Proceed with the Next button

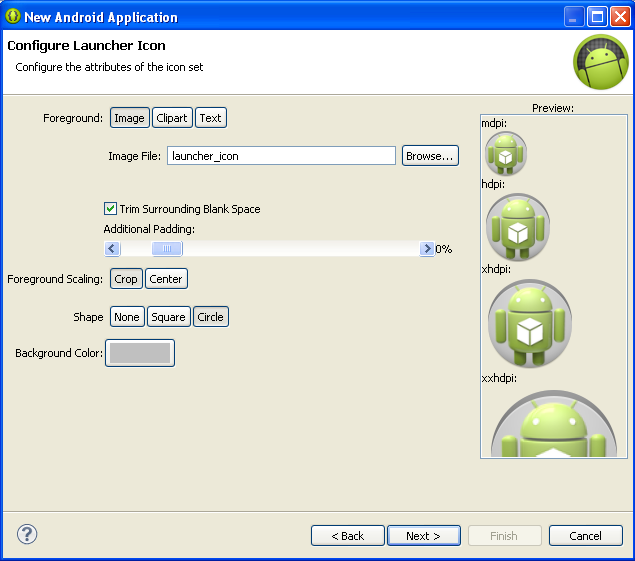click(x=424, y=536)
